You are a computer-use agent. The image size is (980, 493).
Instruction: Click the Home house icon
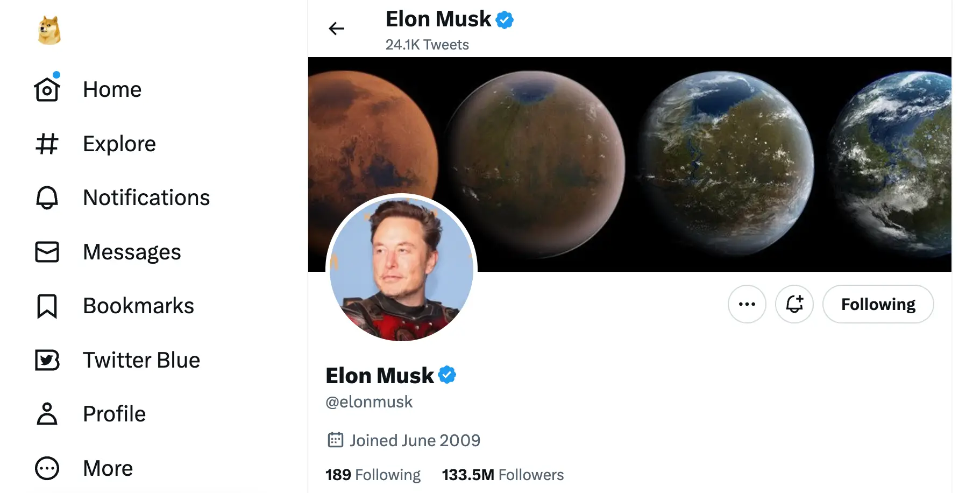click(x=47, y=90)
